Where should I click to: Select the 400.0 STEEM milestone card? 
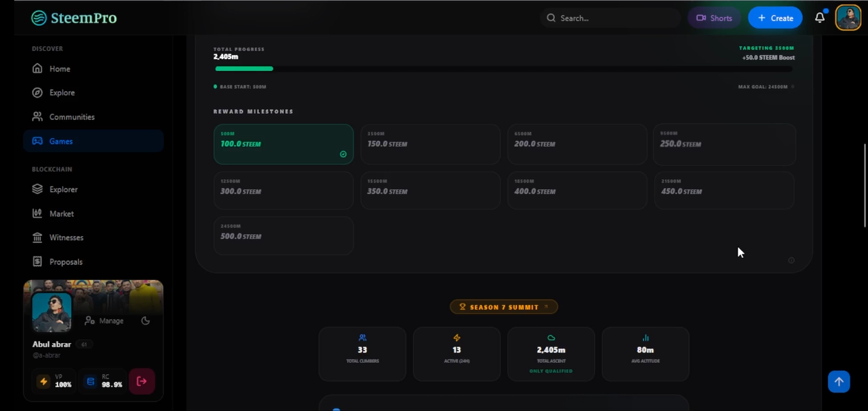tap(577, 191)
